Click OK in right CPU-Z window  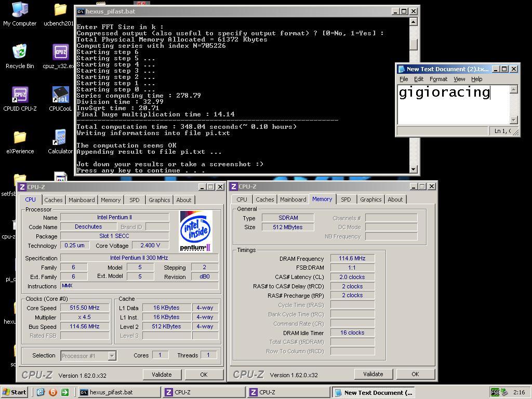pos(415,374)
